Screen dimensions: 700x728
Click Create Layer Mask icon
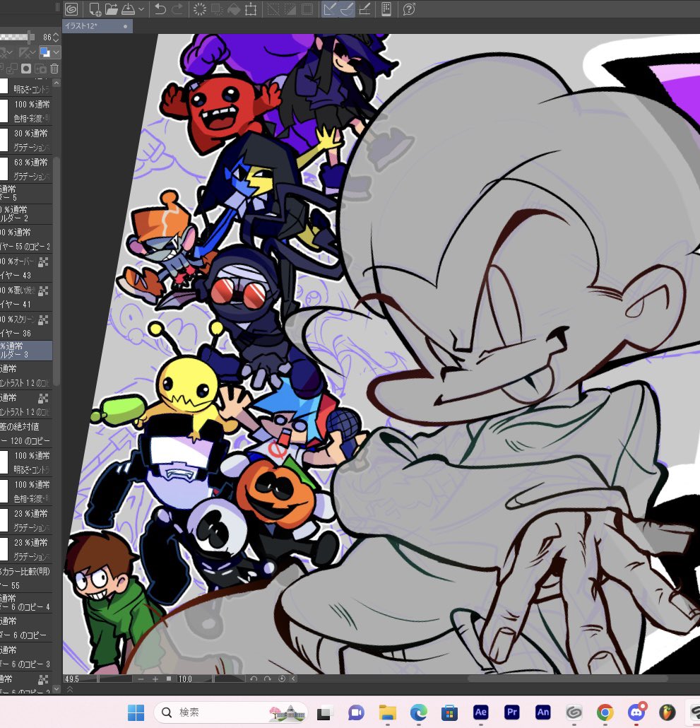click(x=26, y=69)
